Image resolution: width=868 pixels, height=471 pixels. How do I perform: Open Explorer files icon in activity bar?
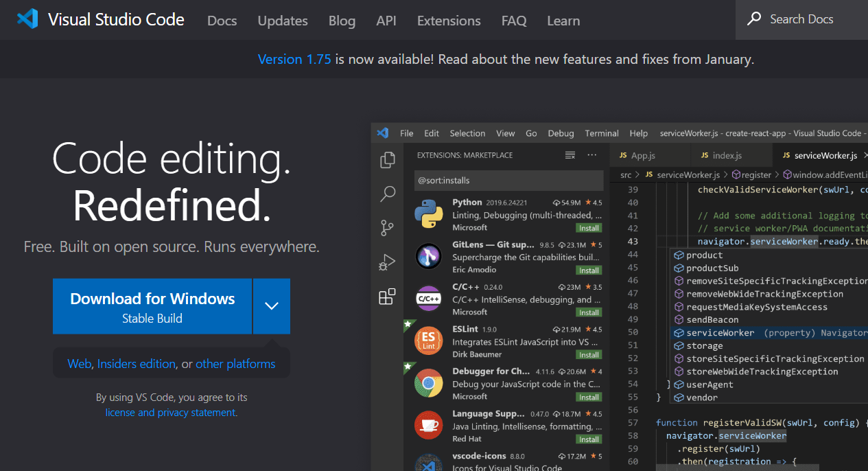tap(388, 160)
